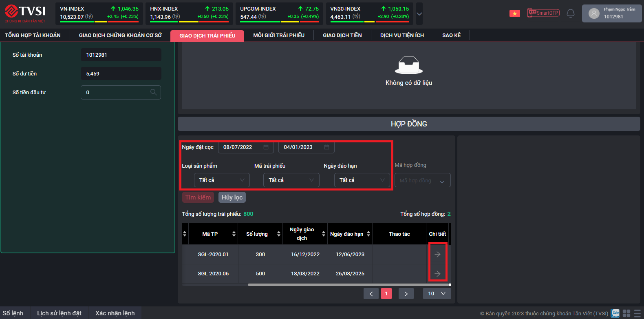Viewport: 644px width, 319px height.
Task: Open the SmartOTP icon
Action: 543,13
